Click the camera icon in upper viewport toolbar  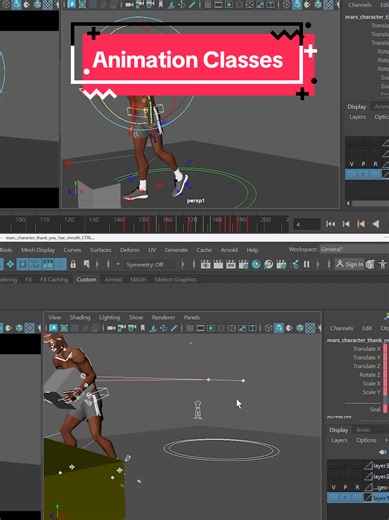coord(129,5)
